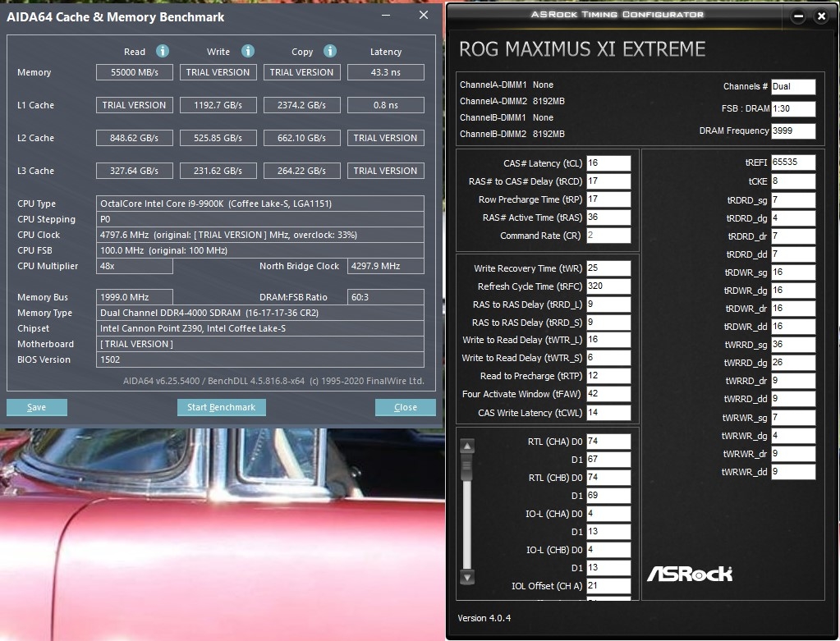The height and width of the screenshot is (641, 840).
Task: Click the info icon next to Read
Action: 163,51
